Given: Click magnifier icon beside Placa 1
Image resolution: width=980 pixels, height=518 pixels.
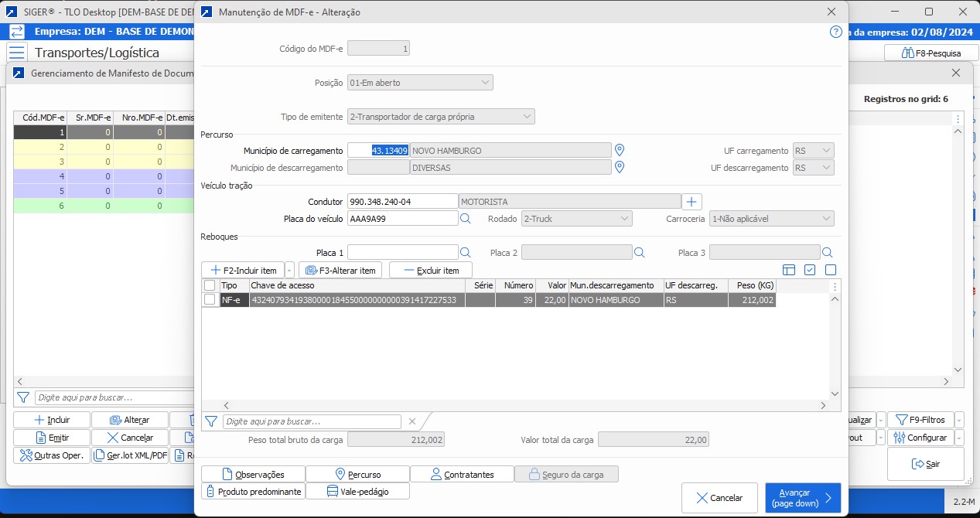Looking at the screenshot, I should point(466,252).
